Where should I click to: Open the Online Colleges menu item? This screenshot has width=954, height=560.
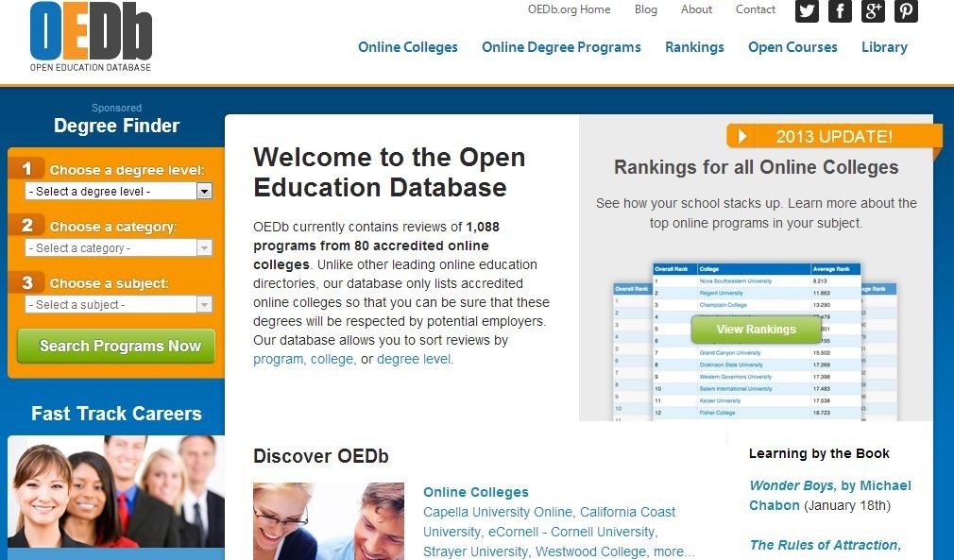(x=407, y=47)
